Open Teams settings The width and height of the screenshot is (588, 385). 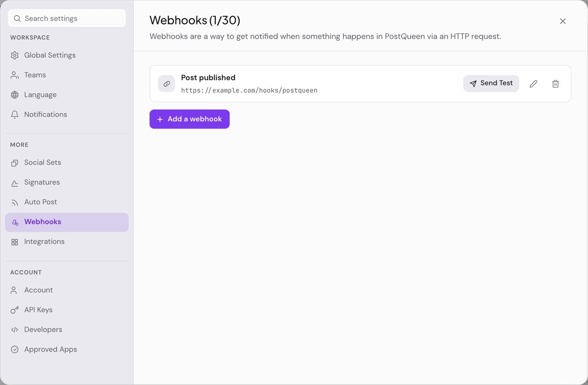click(x=67, y=75)
